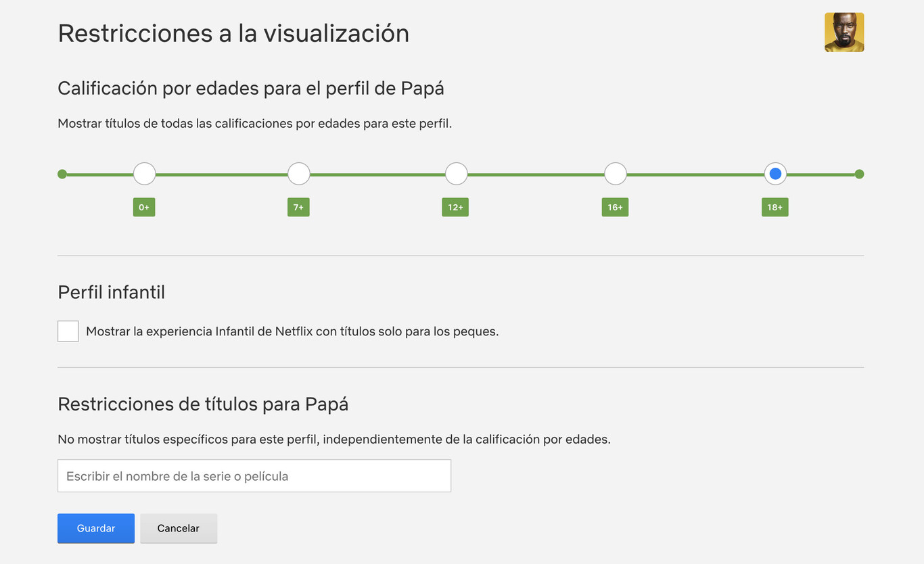Click the 16+ green label
The height and width of the screenshot is (564, 924).
(x=615, y=207)
